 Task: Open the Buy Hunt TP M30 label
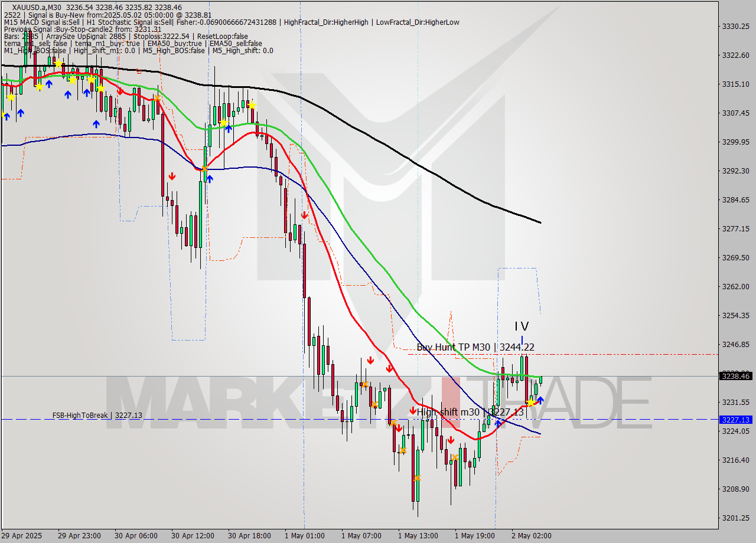[x=475, y=347]
